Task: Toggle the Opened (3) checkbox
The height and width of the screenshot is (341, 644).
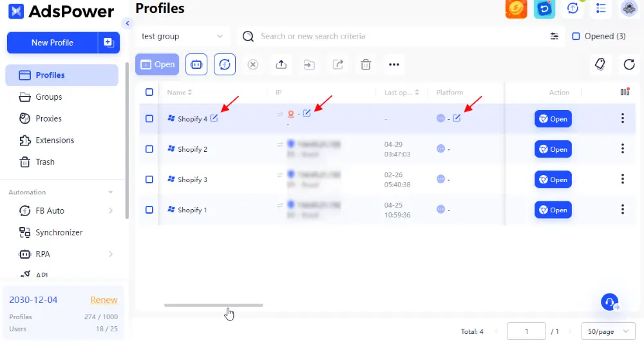Action: [x=576, y=36]
